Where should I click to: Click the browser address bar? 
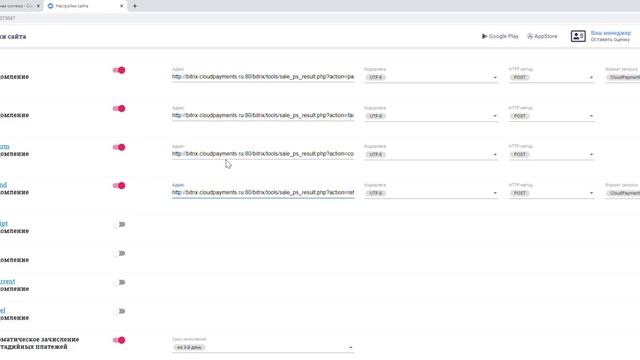(x=320, y=18)
